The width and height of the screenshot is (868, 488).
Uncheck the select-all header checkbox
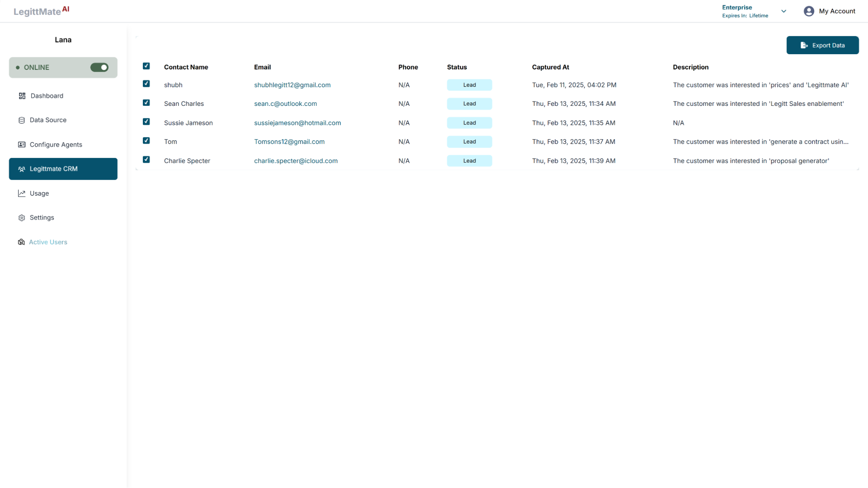click(x=146, y=66)
